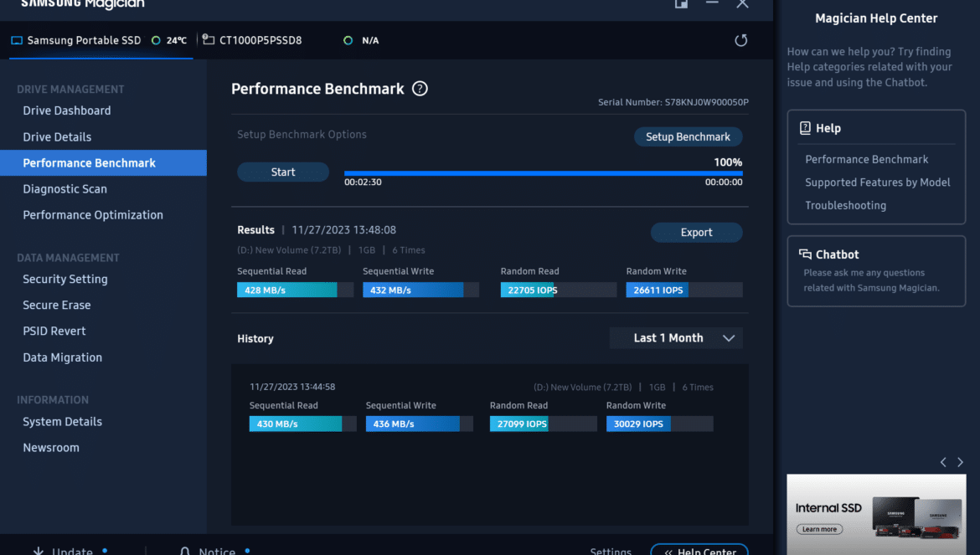Click the 24°C temperature status circle
980x555 pixels.
tap(156, 40)
